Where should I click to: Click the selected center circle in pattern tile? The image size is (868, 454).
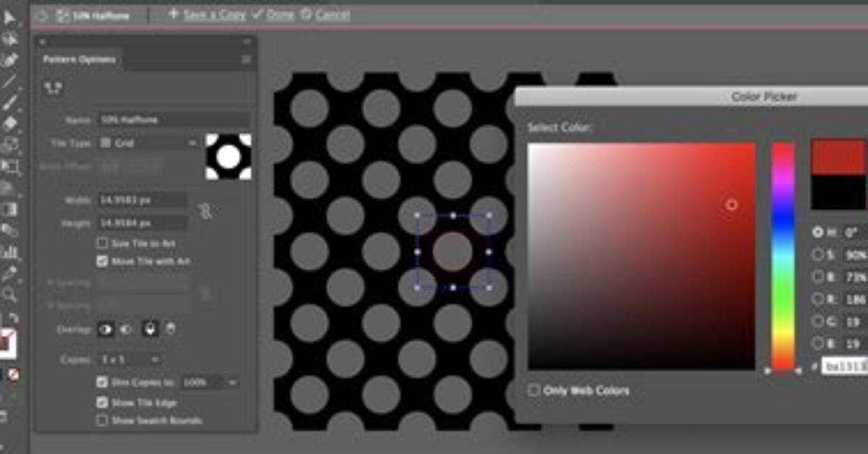pyautogui.click(x=453, y=252)
